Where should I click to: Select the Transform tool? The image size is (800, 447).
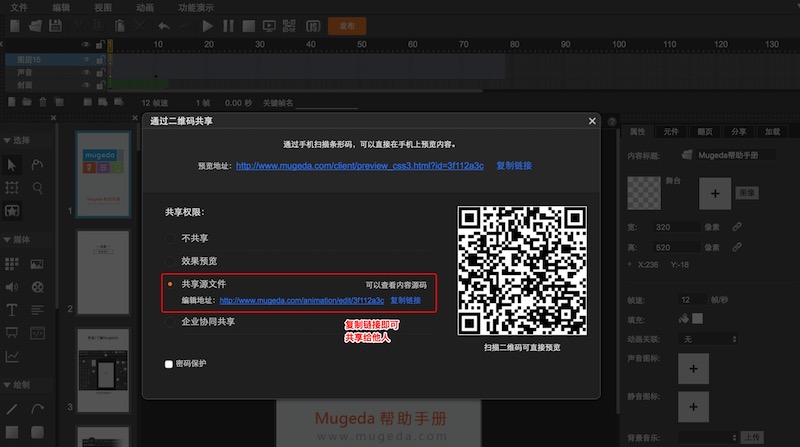click(x=12, y=188)
